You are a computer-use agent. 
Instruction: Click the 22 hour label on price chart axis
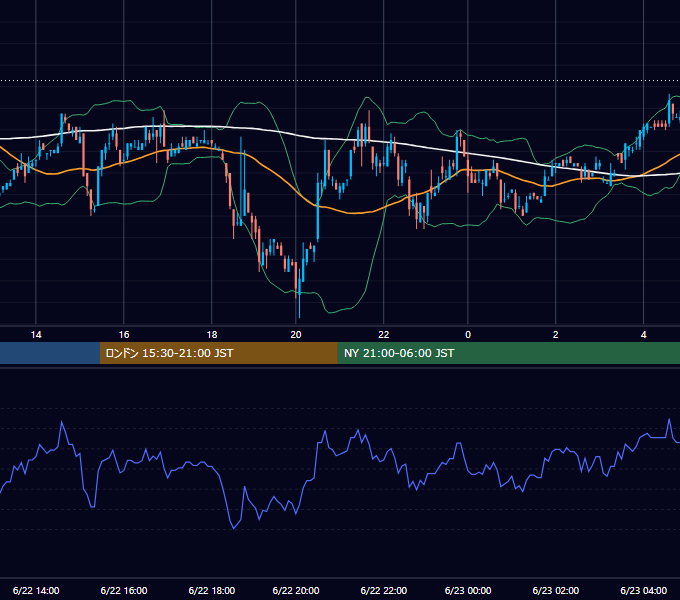click(384, 335)
